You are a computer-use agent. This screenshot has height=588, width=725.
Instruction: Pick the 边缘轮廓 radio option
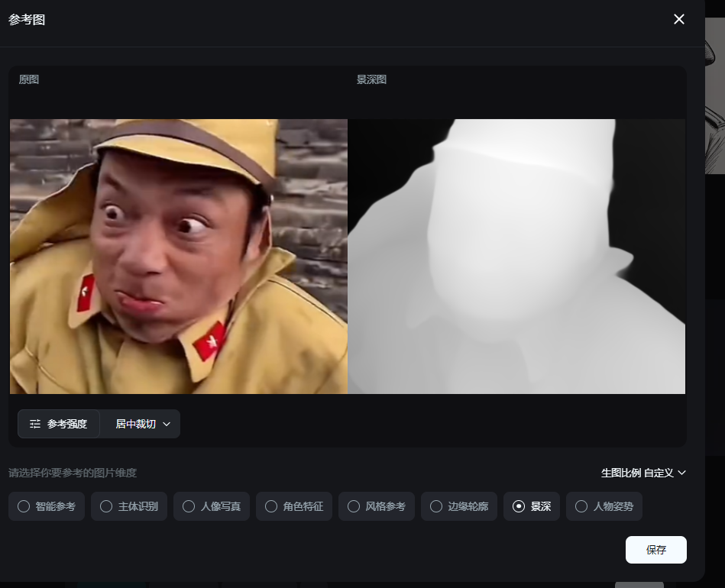point(459,506)
